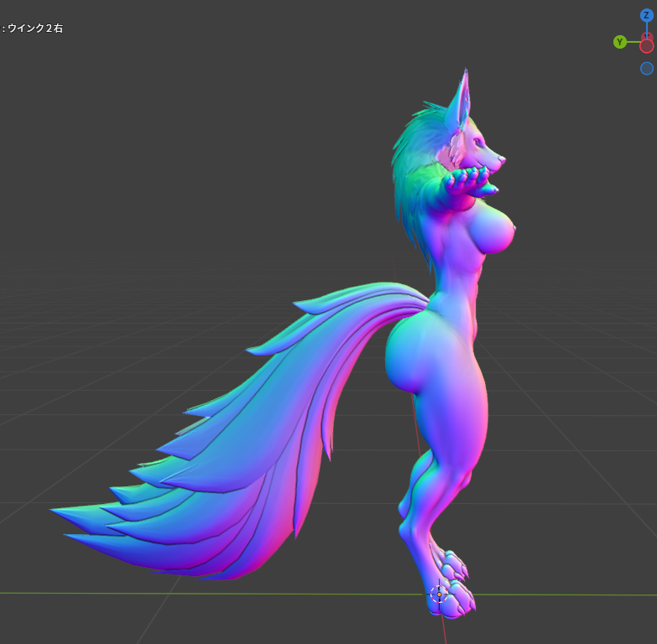Click the hollow blue negative Z gizmo circle
This screenshot has width=657, height=644.
tap(647, 69)
